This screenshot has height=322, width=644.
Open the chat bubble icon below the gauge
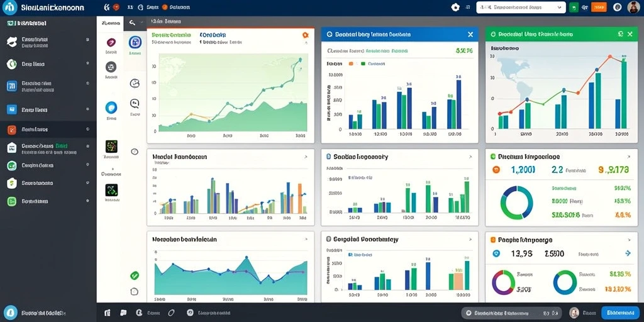coord(135,103)
